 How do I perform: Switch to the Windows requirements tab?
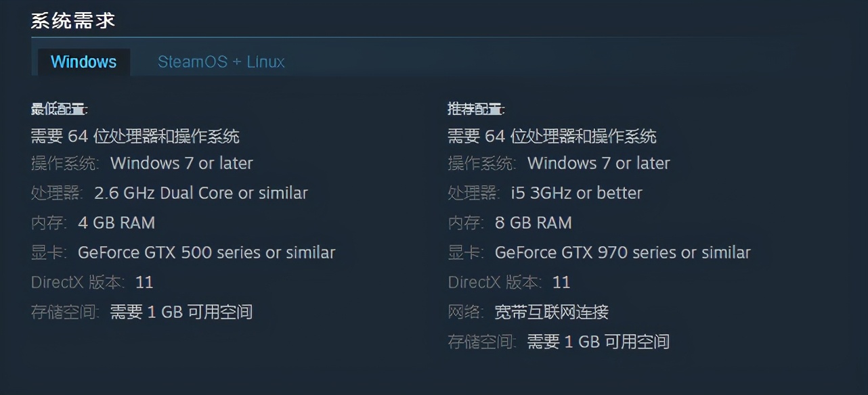pyautogui.click(x=84, y=62)
